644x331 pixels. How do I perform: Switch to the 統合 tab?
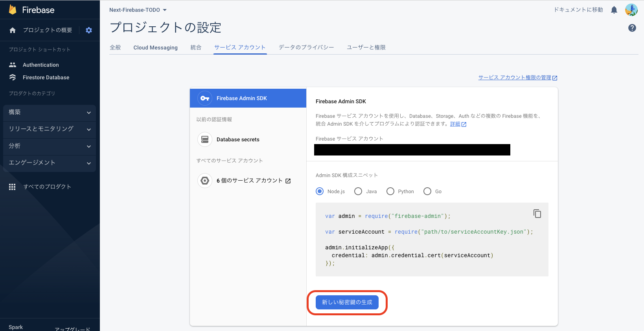(x=196, y=48)
